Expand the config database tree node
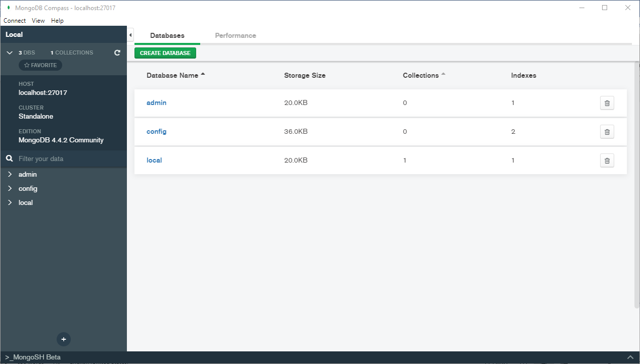The image size is (640, 364). click(10, 188)
